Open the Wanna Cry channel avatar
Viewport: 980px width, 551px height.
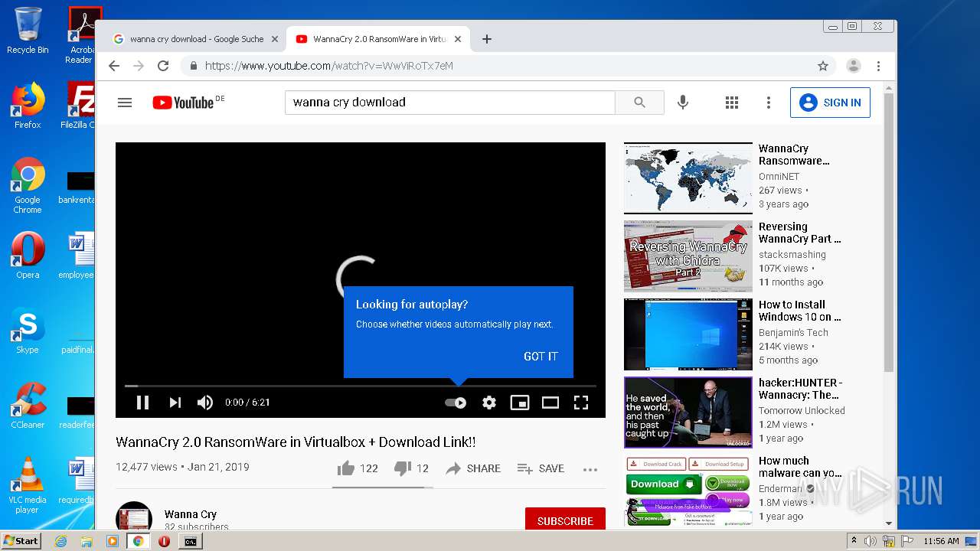(x=134, y=517)
